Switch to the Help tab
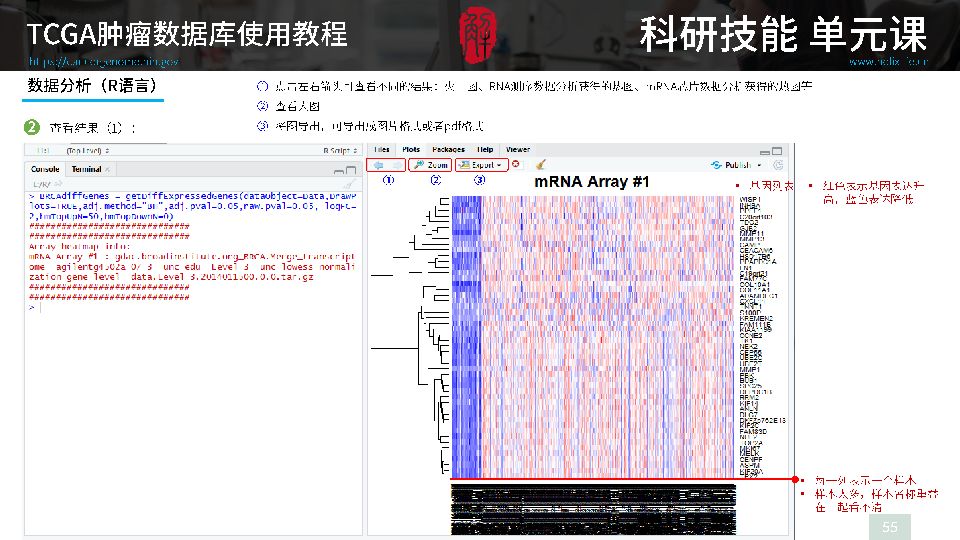 coord(485,149)
